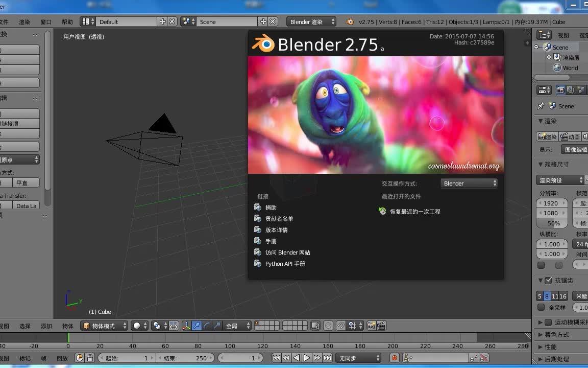
Task: Open the 交互操作方式 Blender preset dropdown
Action: (x=468, y=183)
